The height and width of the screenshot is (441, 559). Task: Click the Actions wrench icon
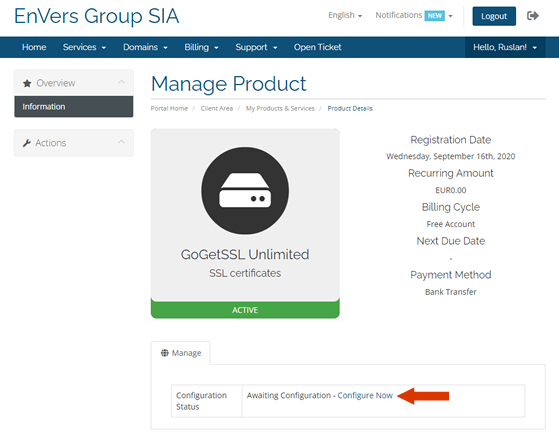[x=27, y=143]
